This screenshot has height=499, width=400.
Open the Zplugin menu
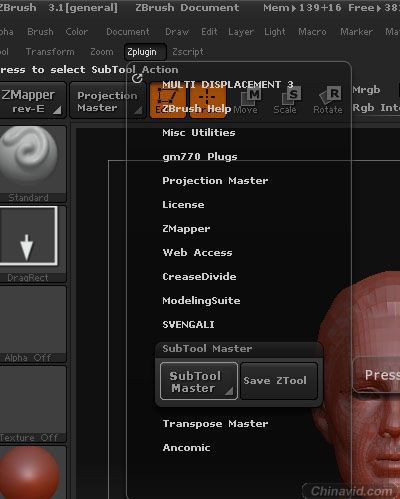point(145,52)
